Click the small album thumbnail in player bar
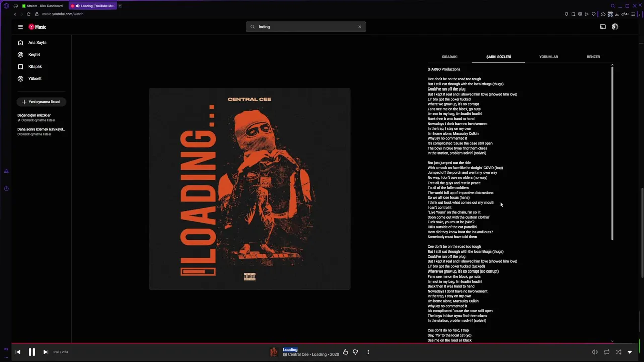Screen dimensions: 644x362 pyautogui.click(x=274, y=352)
